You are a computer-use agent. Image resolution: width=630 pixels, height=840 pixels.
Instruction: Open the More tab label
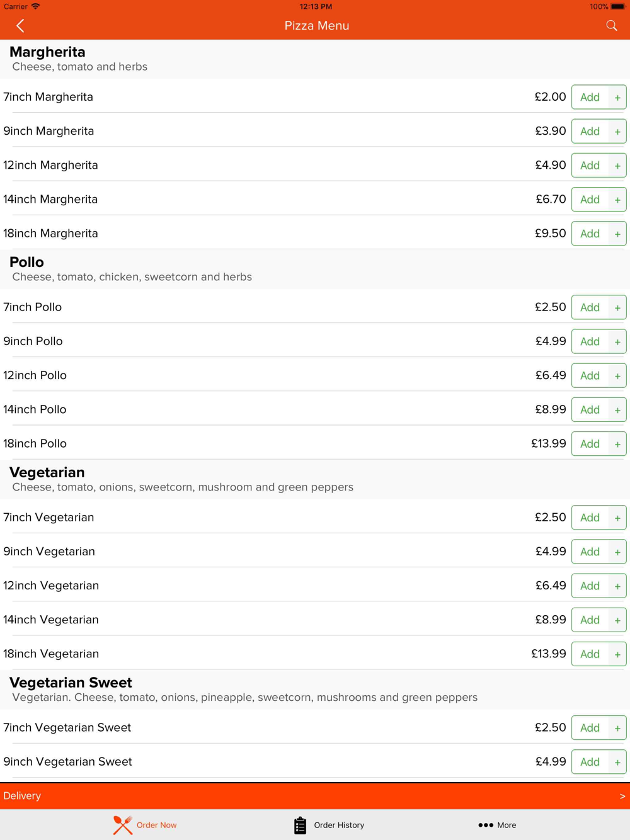(x=507, y=825)
